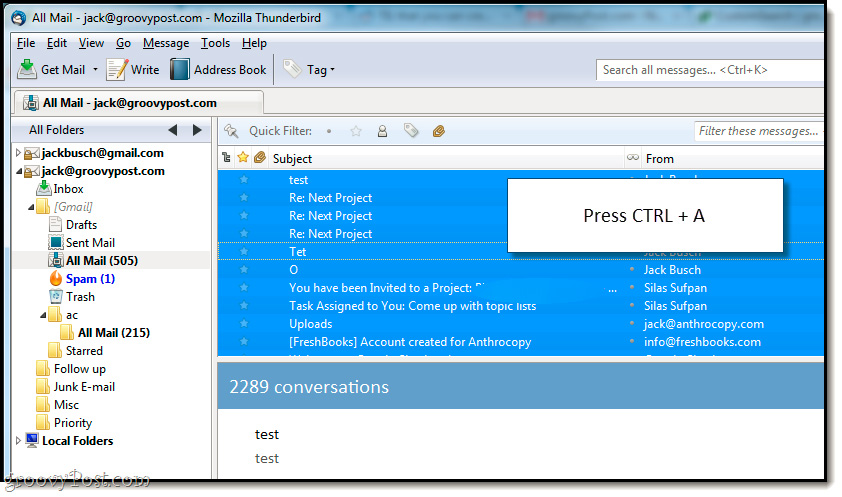Toggle read status of 'O' message
The height and width of the screenshot is (497, 842).
[632, 269]
